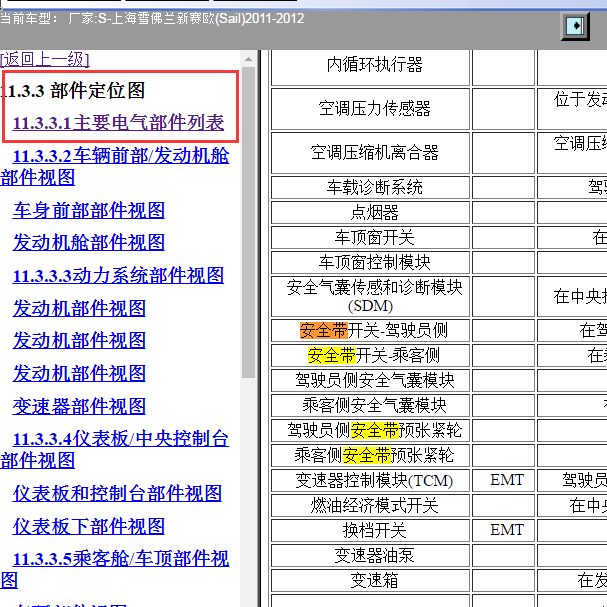Select the 变速器控制模块(TCM) cell
Screen dimensions: 607x607
pyautogui.click(x=370, y=480)
